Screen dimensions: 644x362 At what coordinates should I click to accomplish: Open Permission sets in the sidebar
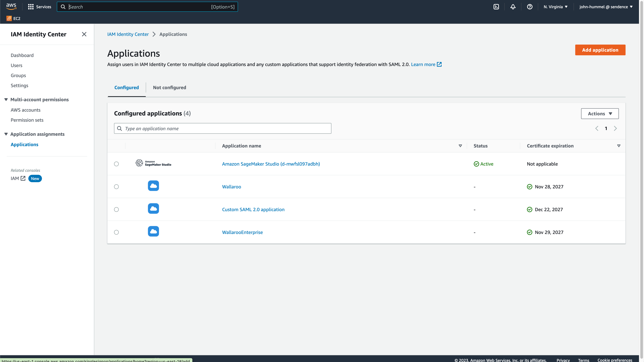coord(27,120)
